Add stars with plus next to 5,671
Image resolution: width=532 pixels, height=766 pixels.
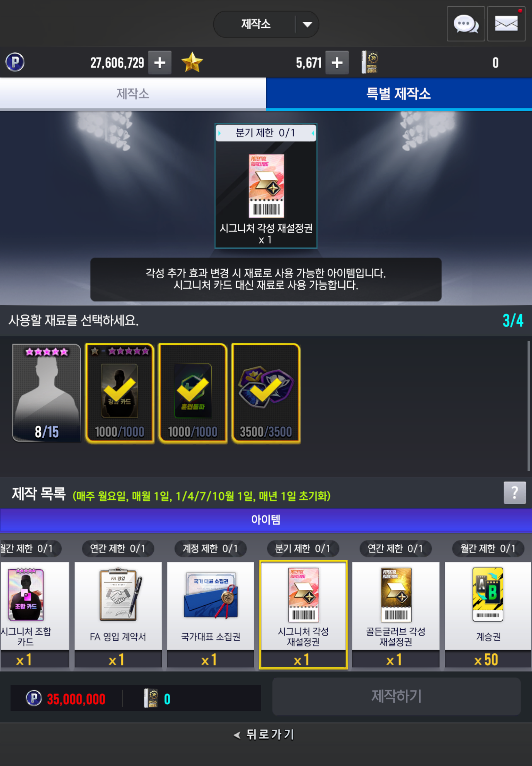[337, 62]
